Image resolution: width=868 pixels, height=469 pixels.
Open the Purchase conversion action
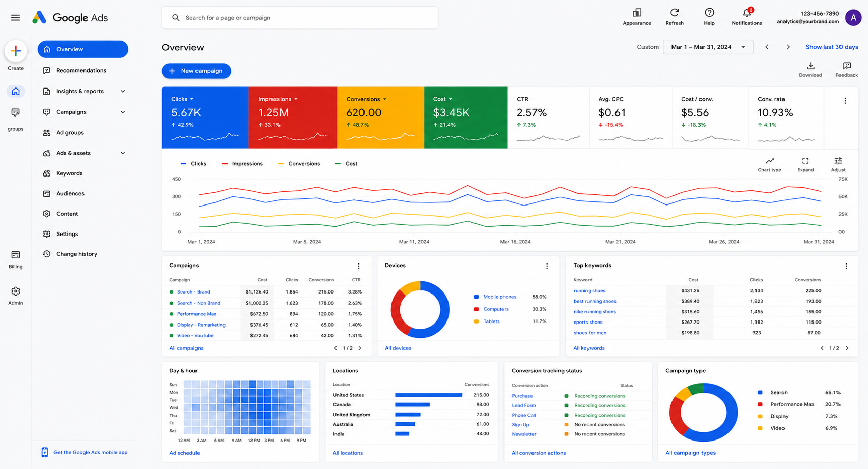click(522, 396)
